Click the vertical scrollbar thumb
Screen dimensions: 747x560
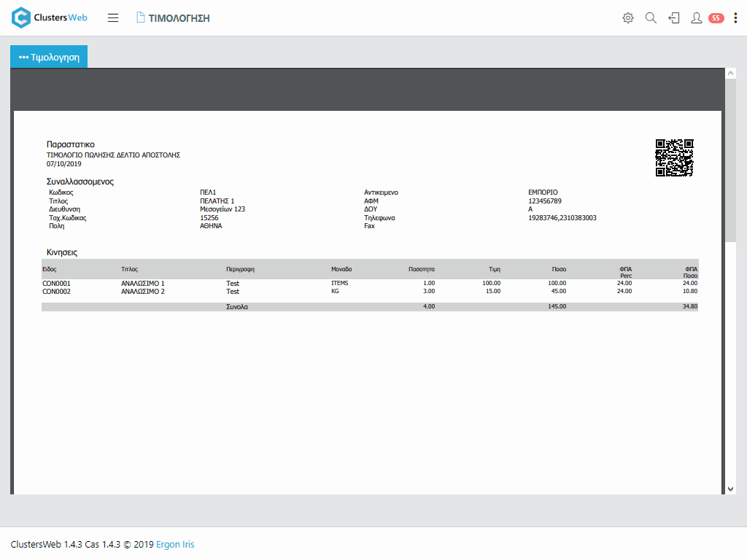pos(731,160)
